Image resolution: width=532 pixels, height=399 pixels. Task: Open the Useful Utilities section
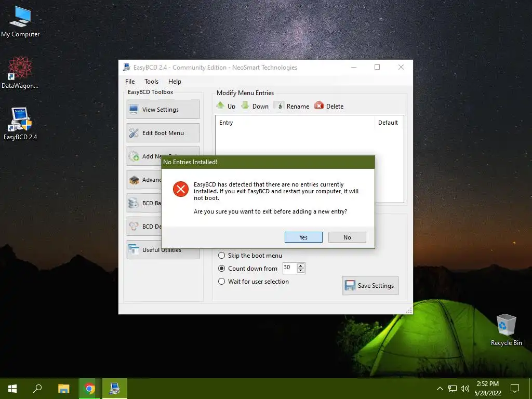[163, 250]
